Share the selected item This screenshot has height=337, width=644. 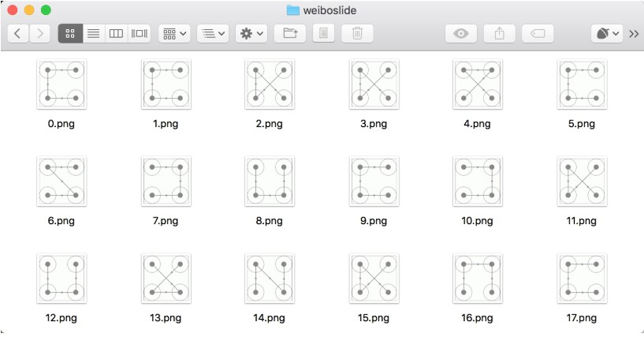tap(499, 33)
